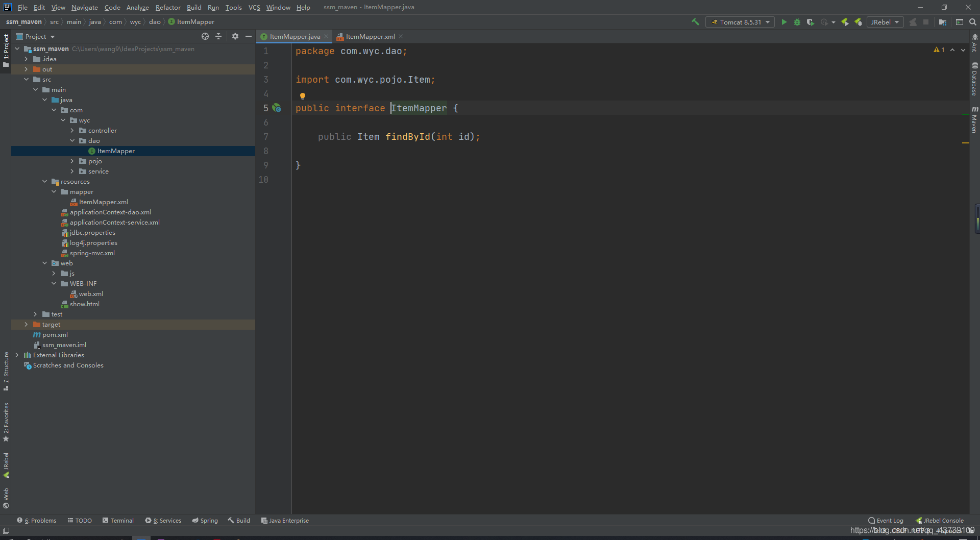Open Tomcat 8.5.31 run configuration dropdown
The height and width of the screenshot is (540, 980).
[x=740, y=22]
